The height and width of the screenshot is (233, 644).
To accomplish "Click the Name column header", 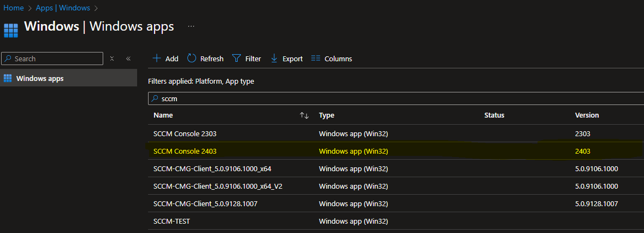I will [x=163, y=115].
